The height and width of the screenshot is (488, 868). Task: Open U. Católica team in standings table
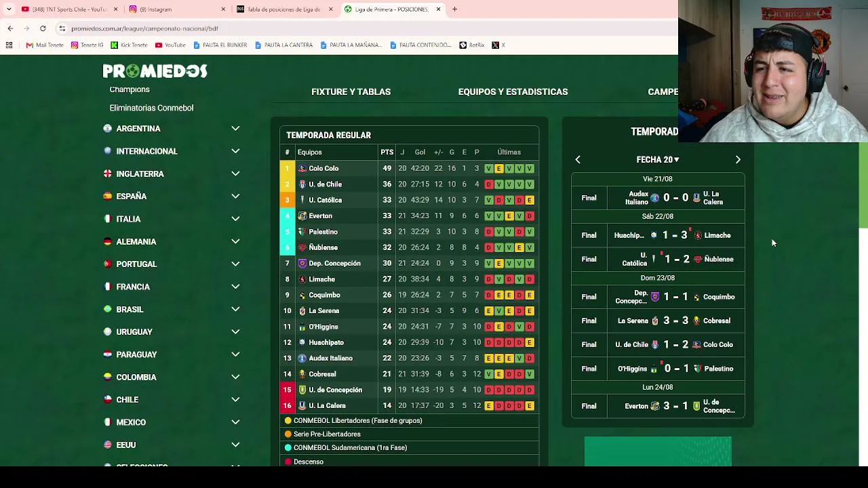coord(325,200)
